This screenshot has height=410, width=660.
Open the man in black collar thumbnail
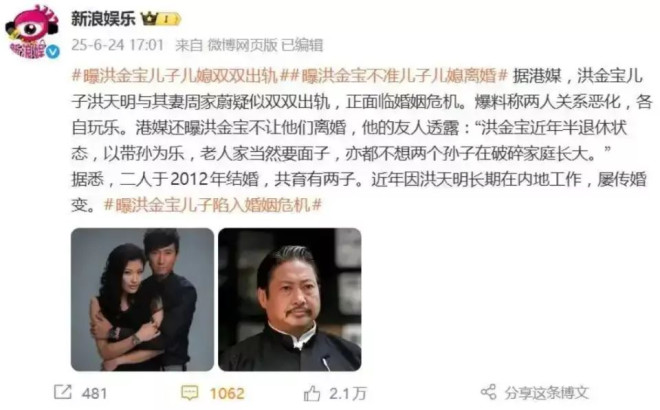[290, 299]
